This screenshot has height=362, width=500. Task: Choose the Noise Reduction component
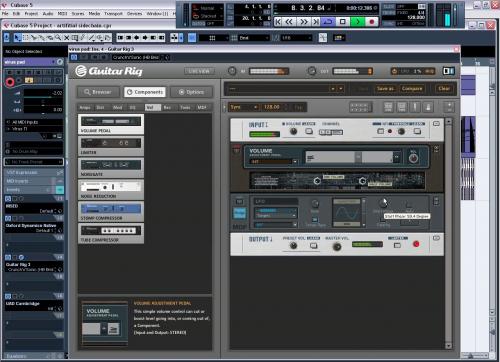coord(111,190)
